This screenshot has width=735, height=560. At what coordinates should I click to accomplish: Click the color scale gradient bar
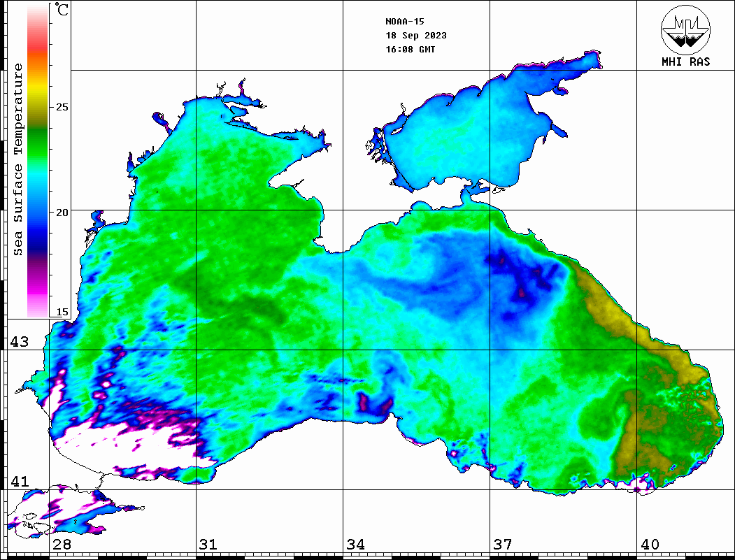(x=38, y=161)
